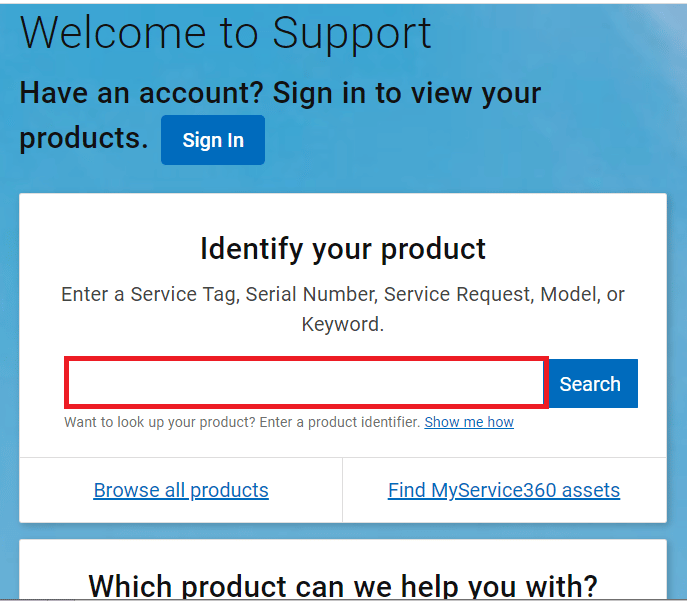
Task: Click the Sign In button
Action: (x=212, y=140)
